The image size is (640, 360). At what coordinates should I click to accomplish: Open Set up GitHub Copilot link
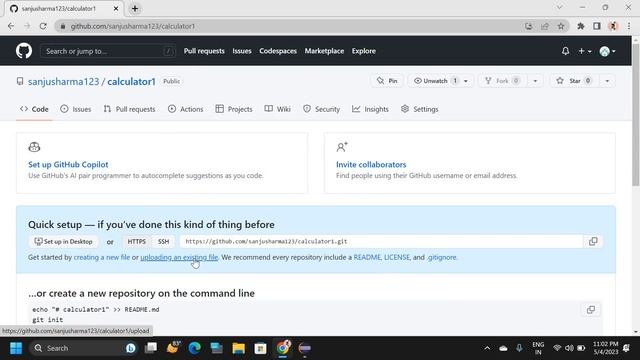[68, 164]
